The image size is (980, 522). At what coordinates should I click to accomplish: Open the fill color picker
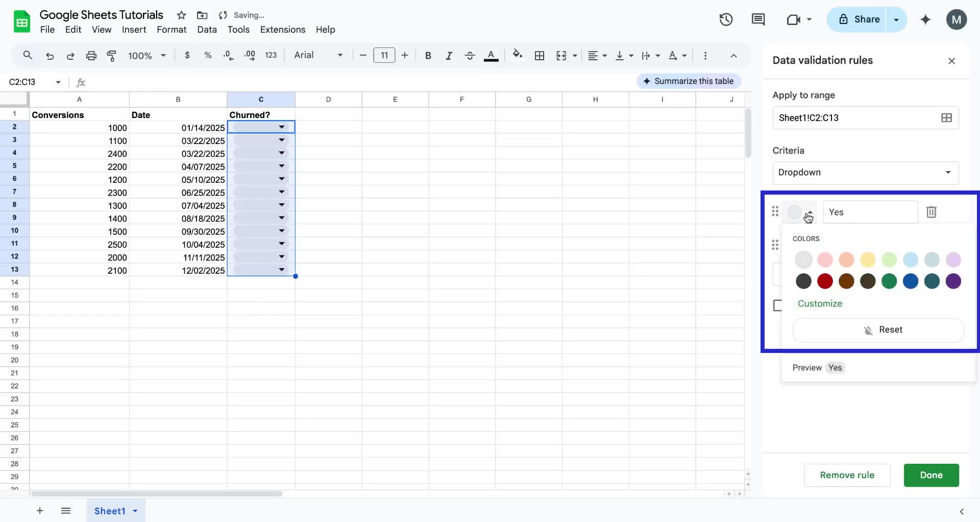click(x=518, y=56)
